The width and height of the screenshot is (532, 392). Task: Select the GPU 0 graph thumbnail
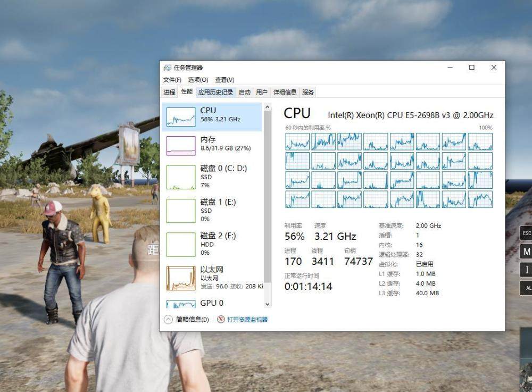point(181,304)
